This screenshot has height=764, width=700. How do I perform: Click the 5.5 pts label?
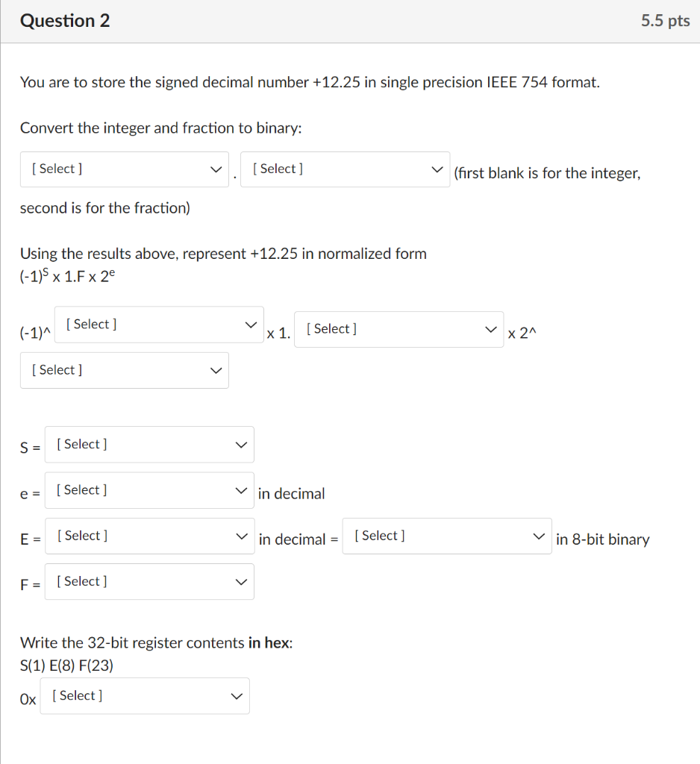pos(665,21)
